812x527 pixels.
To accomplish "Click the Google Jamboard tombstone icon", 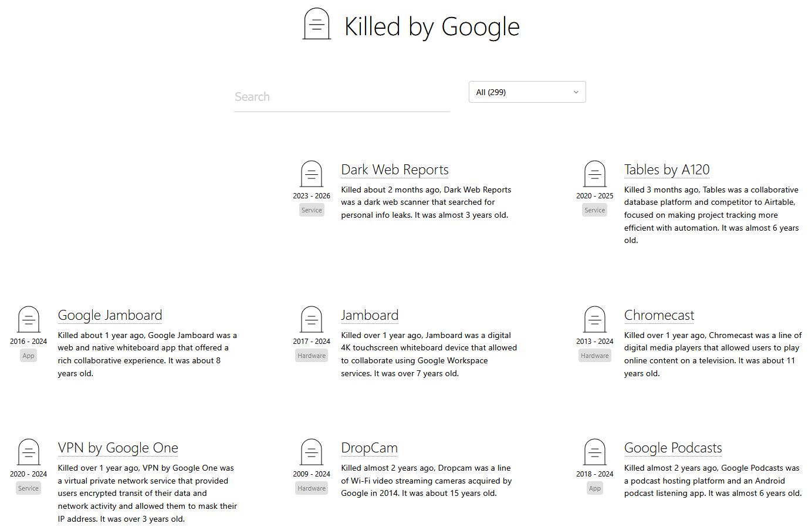I will tap(28, 320).
